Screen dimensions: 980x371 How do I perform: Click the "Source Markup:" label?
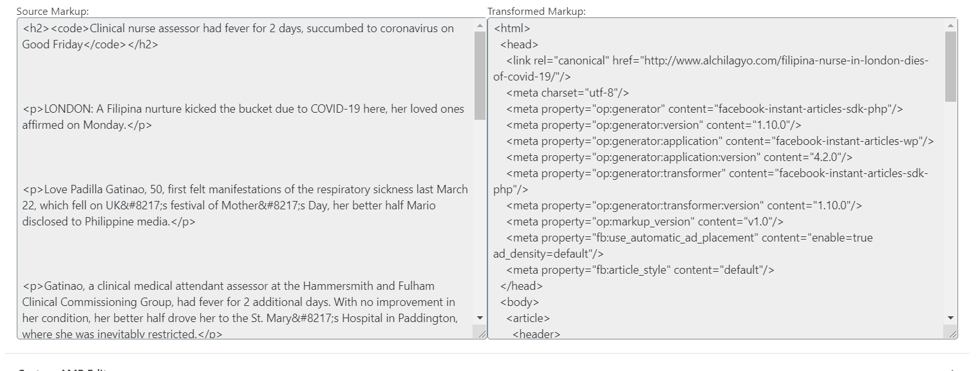click(x=53, y=12)
